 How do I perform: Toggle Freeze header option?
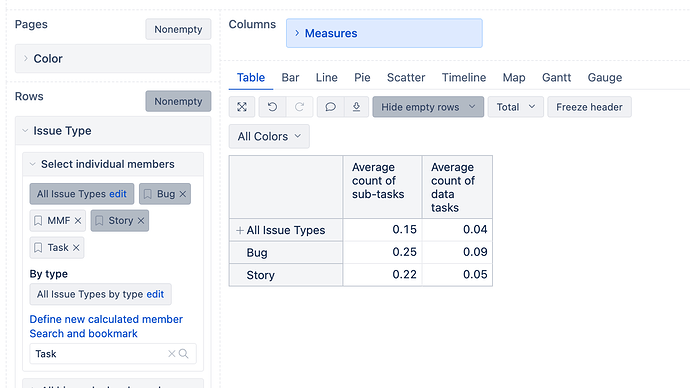click(589, 107)
